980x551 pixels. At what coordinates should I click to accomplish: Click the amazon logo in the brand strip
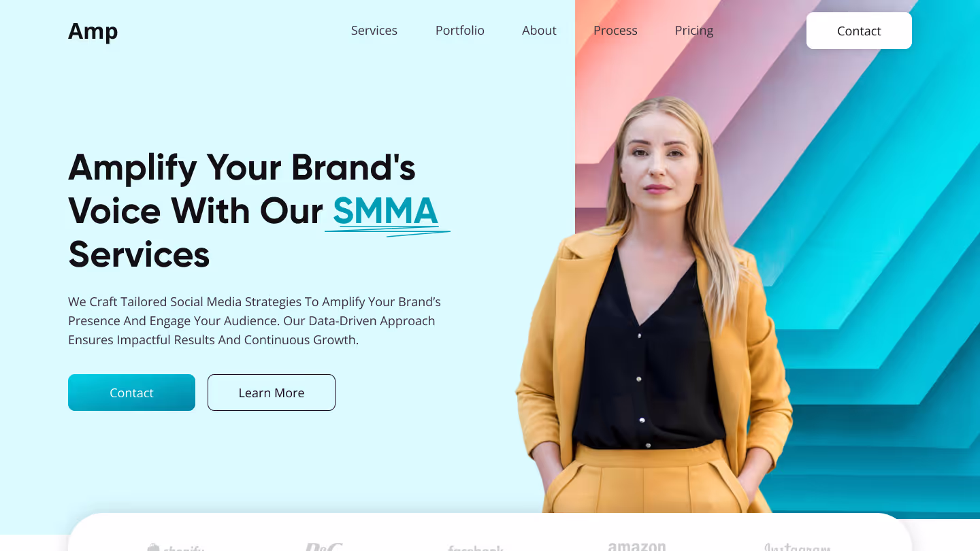coord(637,546)
